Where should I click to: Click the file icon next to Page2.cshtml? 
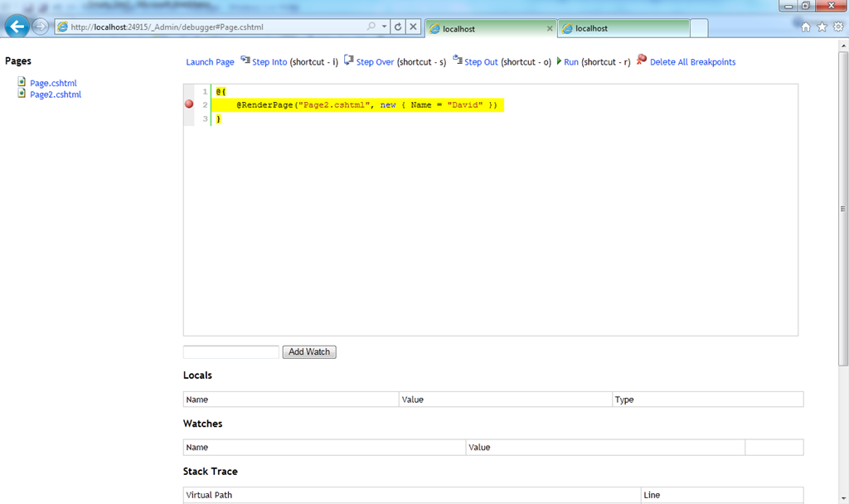[x=22, y=93]
